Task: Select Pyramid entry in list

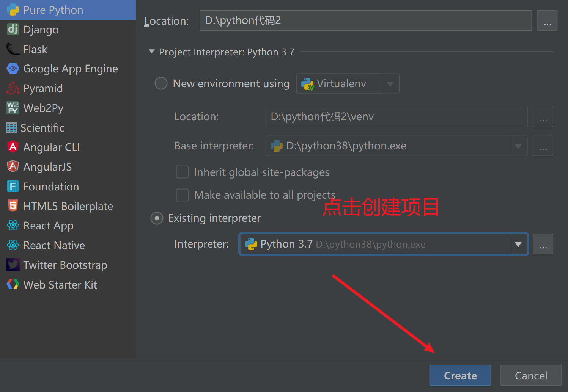Action: [x=68, y=88]
